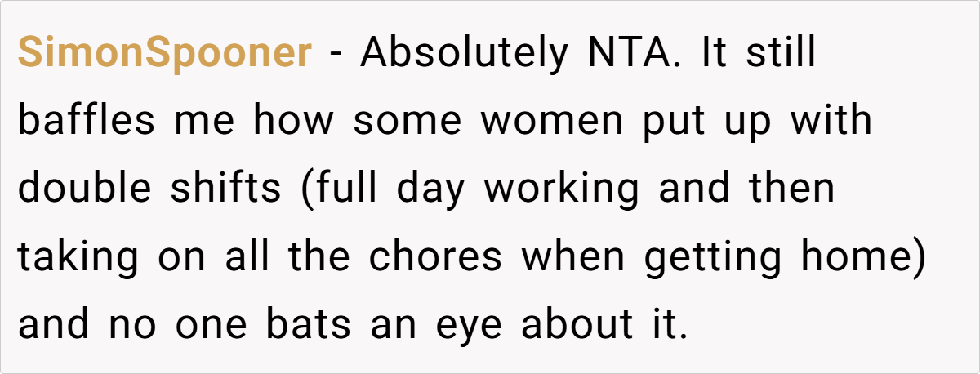Click the word "chores" in the comment
The width and height of the screenshot is (980, 374).
tap(435, 256)
